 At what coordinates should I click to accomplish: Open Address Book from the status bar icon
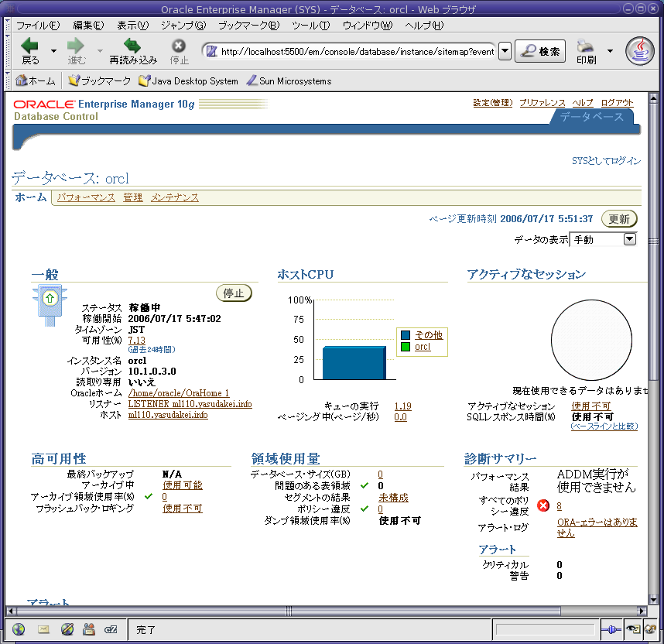pos(88,629)
